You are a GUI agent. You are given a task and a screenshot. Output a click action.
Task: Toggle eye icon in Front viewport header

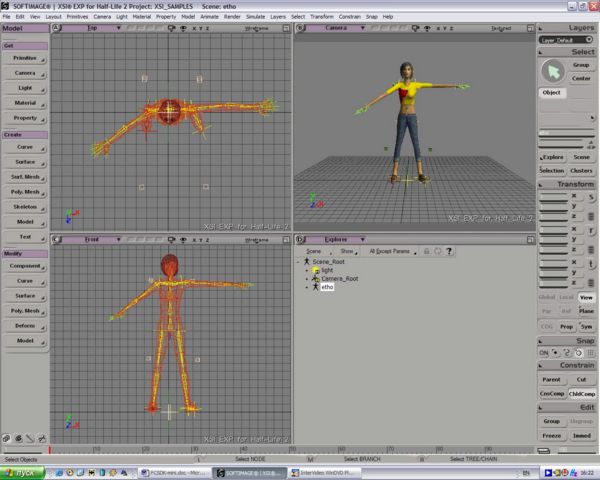[183, 240]
